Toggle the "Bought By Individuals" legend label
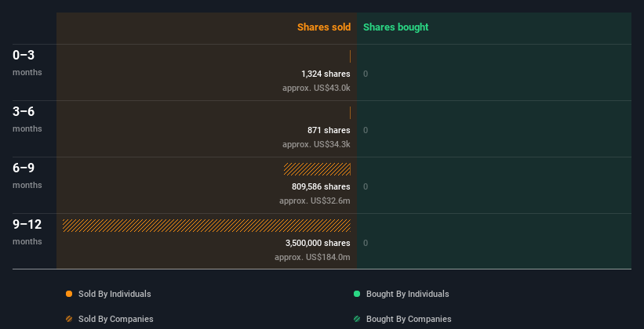 click(407, 294)
